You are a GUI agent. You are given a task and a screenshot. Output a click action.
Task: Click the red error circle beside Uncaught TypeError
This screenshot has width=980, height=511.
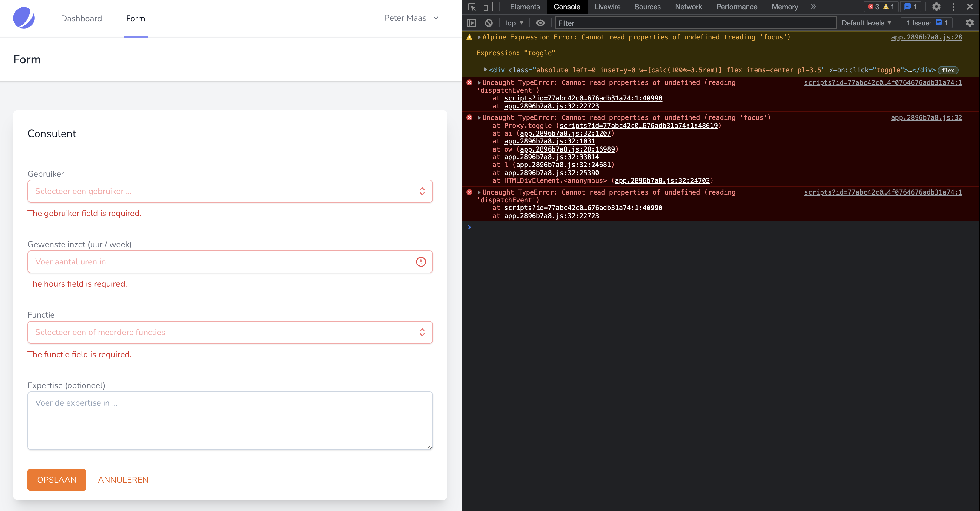tap(469, 83)
